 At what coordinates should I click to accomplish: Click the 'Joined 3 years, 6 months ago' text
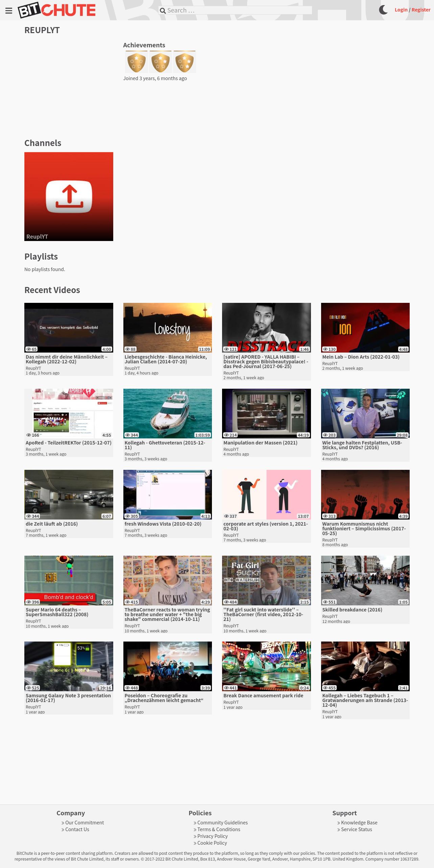(155, 78)
